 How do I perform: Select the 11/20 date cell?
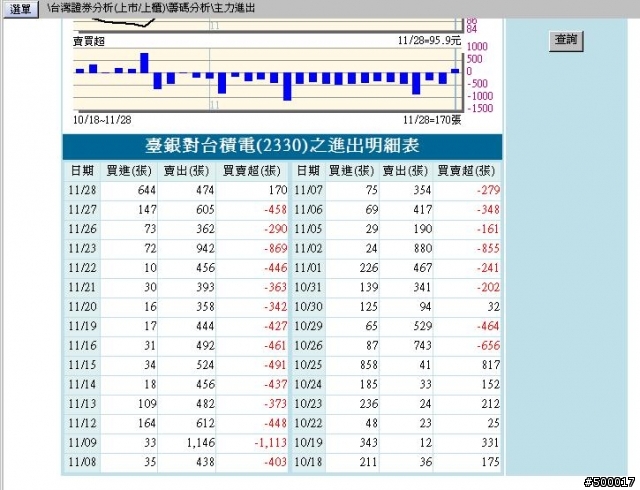(x=82, y=307)
